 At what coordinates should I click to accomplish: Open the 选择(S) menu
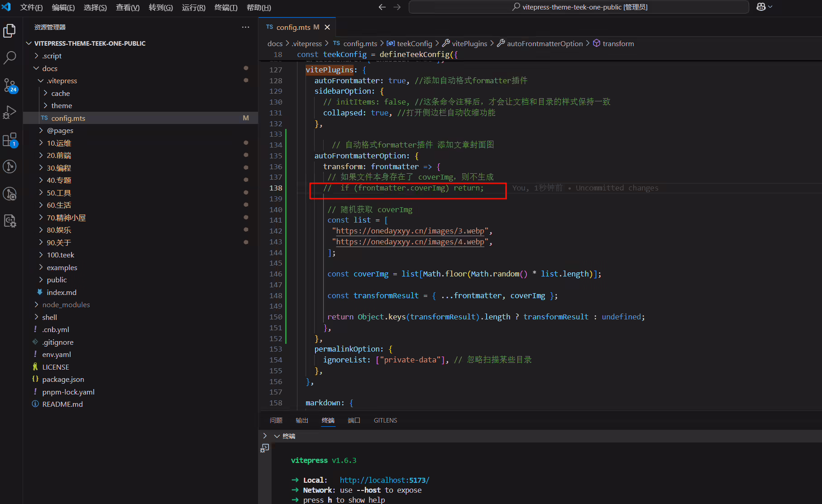click(x=95, y=7)
